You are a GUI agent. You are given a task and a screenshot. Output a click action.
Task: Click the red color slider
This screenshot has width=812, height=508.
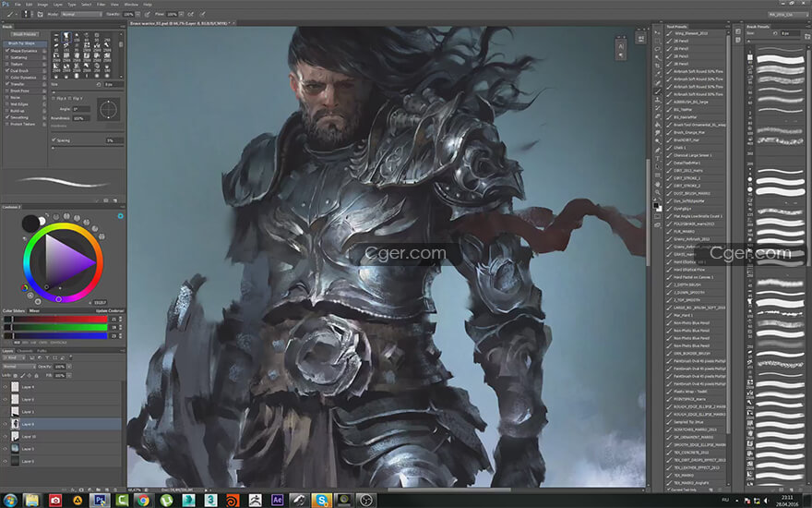coord(55,320)
